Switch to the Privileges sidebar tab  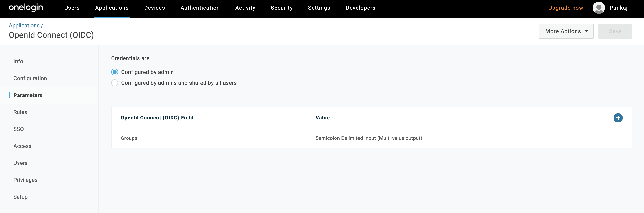(x=25, y=180)
